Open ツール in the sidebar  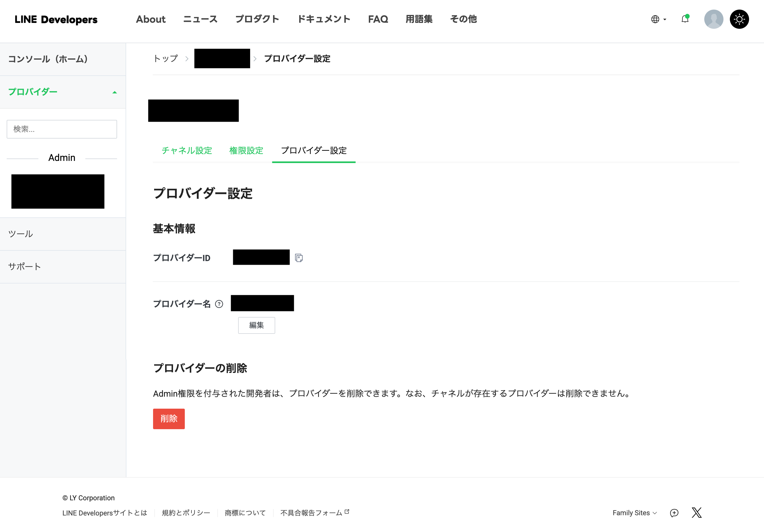pos(21,234)
